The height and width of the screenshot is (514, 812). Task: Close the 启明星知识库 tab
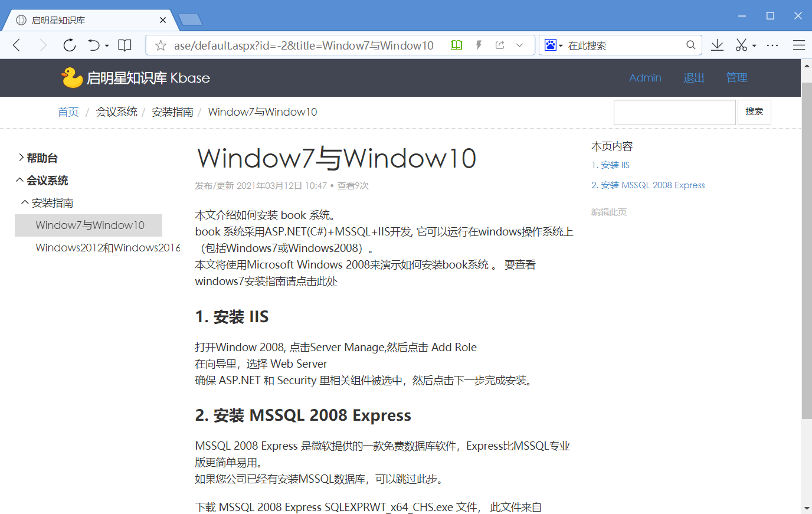tap(163, 20)
